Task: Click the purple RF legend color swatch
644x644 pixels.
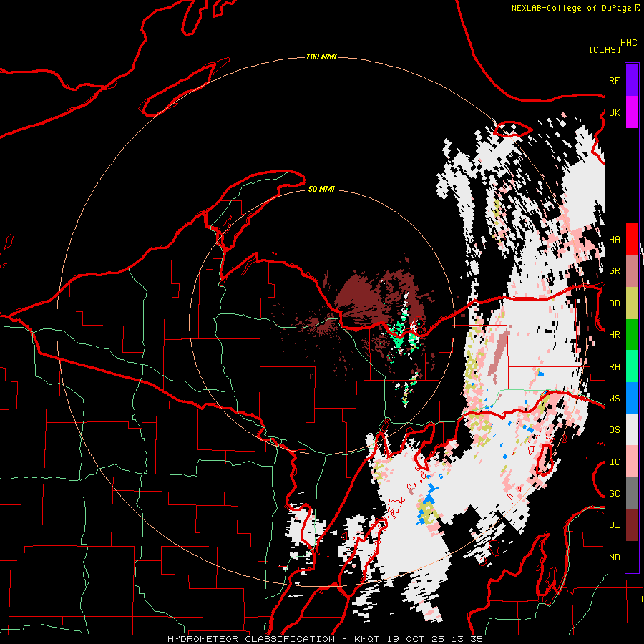Action: (632, 80)
